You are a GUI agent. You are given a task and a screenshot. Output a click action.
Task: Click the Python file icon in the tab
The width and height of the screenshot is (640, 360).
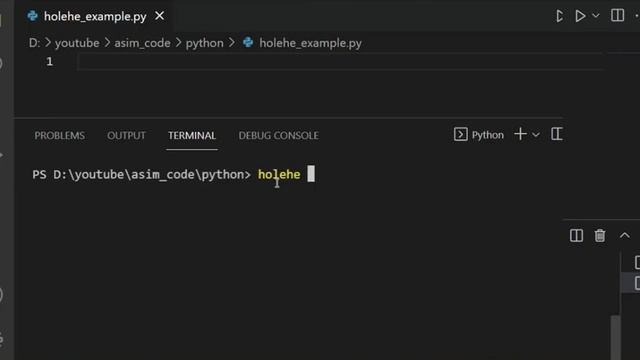[32, 16]
